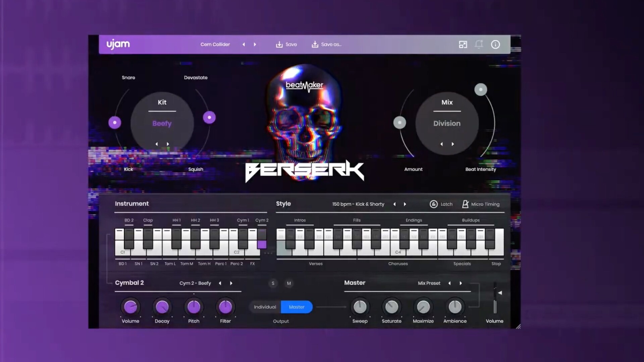Click the Buildups section label
The width and height of the screenshot is (644, 362).
[x=471, y=220]
